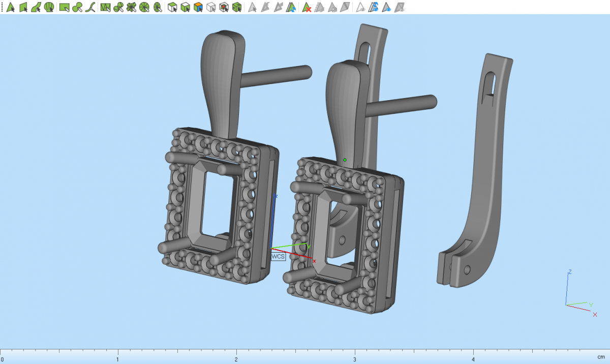Choose the mark shell tool

click(x=49, y=7)
